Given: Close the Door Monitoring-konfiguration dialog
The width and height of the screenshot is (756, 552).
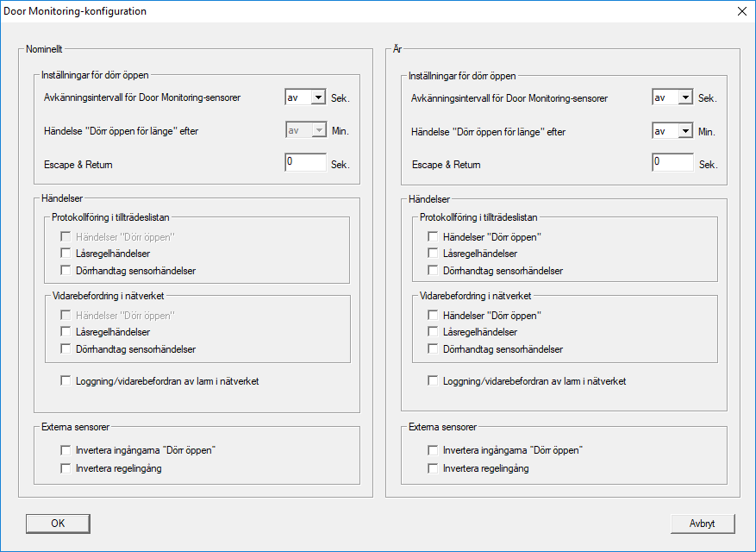Looking at the screenshot, I should pyautogui.click(x=740, y=12).
